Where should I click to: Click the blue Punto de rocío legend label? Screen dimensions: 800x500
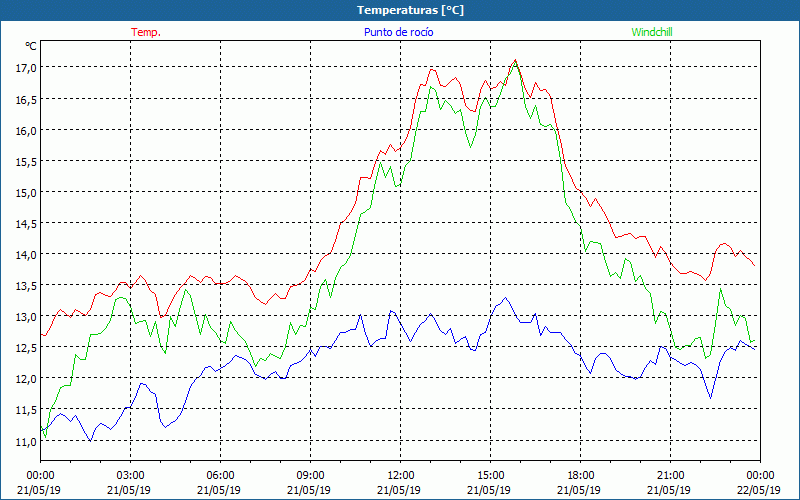398,32
